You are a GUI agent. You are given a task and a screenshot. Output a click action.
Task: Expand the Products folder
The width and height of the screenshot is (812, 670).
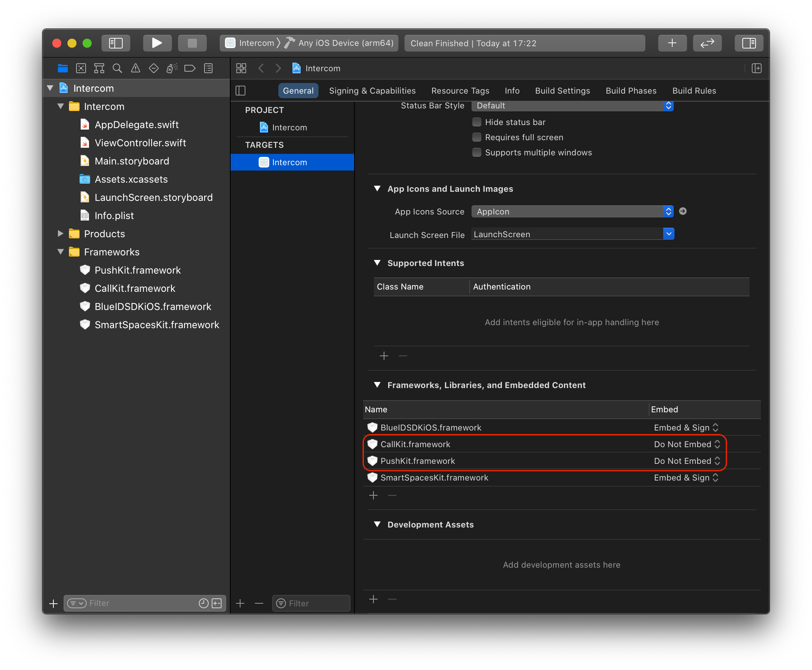[x=60, y=233]
